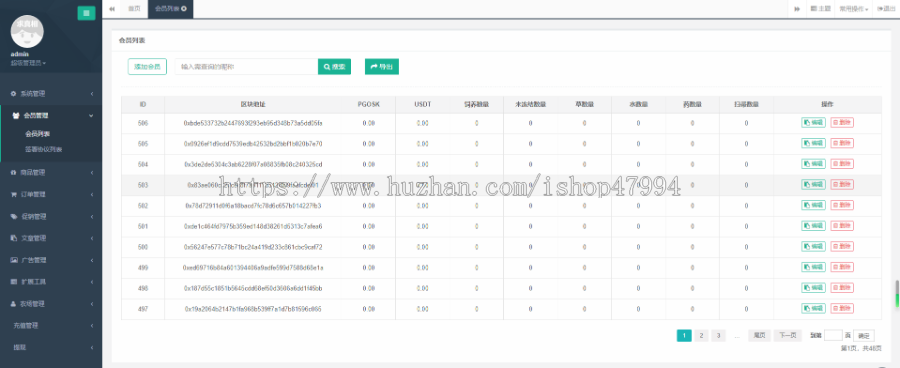The width and height of the screenshot is (900, 368).
Task: Expand the 充值管理 menu chevron
Action: (x=92, y=326)
